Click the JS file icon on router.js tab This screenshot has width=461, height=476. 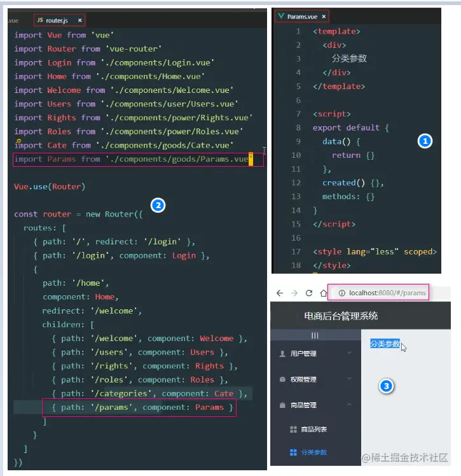[x=40, y=20]
